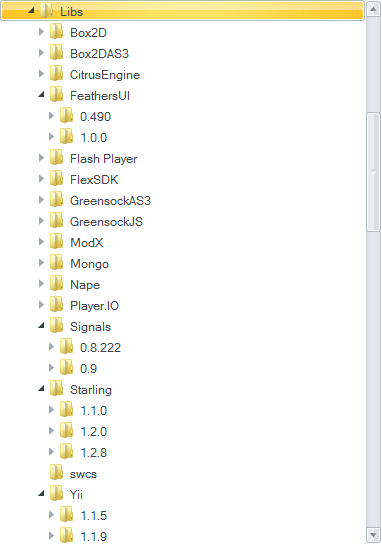Image resolution: width=382 pixels, height=544 pixels.
Task: Click the Libs folder icon
Action: pos(46,11)
